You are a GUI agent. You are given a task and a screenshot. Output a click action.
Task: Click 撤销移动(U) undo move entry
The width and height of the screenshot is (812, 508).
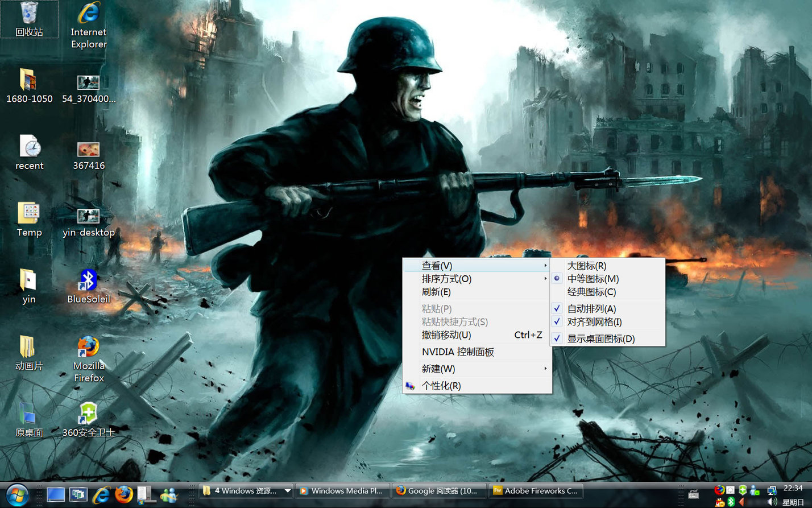pyautogui.click(x=477, y=335)
